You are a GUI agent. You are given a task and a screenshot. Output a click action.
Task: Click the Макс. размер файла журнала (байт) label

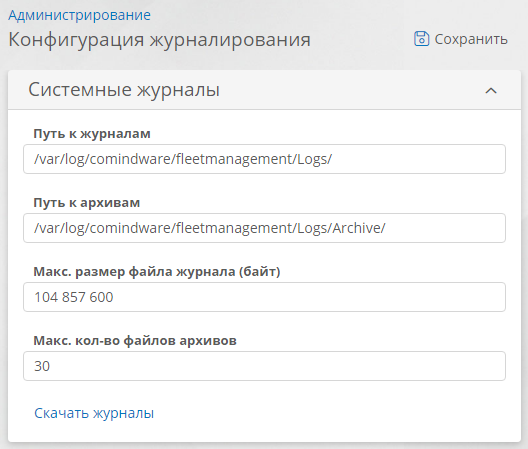[157, 271]
